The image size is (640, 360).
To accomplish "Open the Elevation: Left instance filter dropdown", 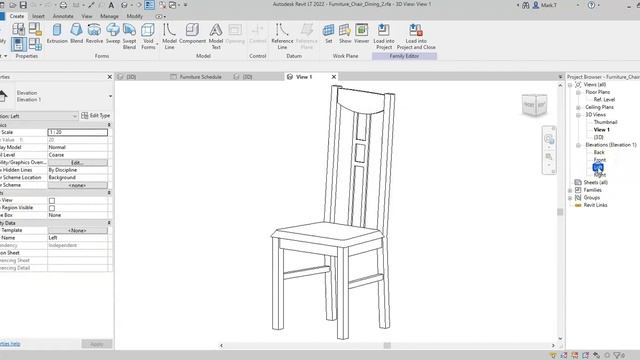I will pos(74,116).
